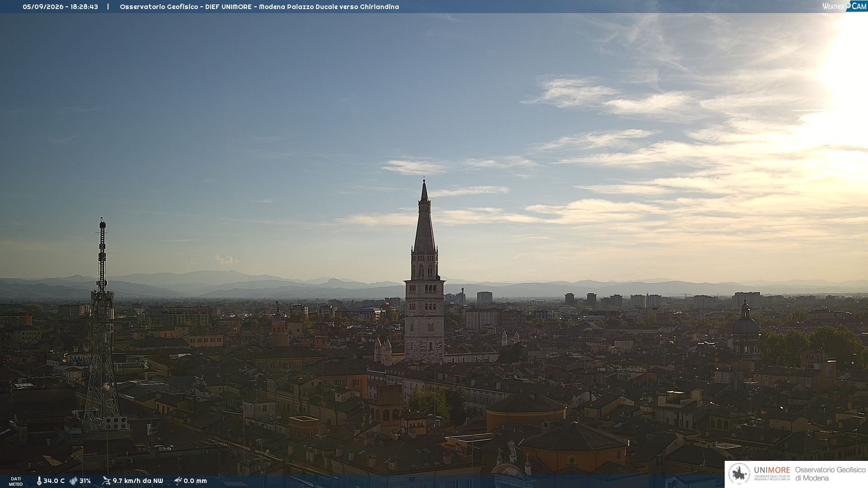Click the thermometer temperature icon
The height and width of the screenshot is (488, 868).
click(x=39, y=481)
